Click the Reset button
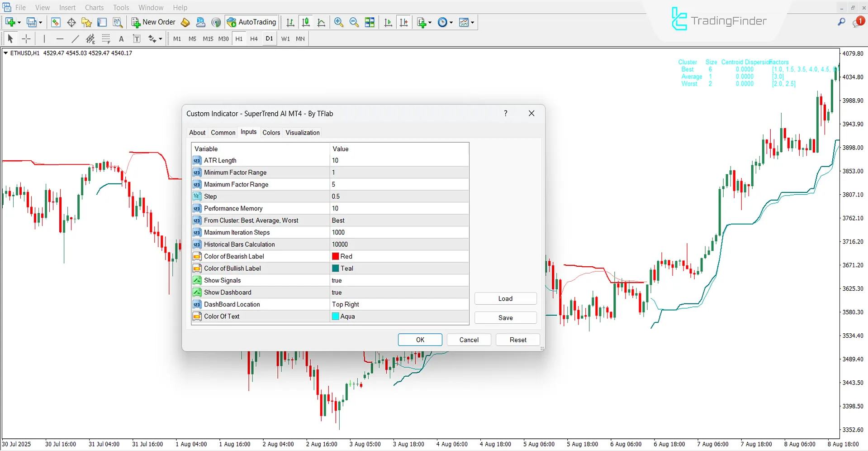 [517, 340]
